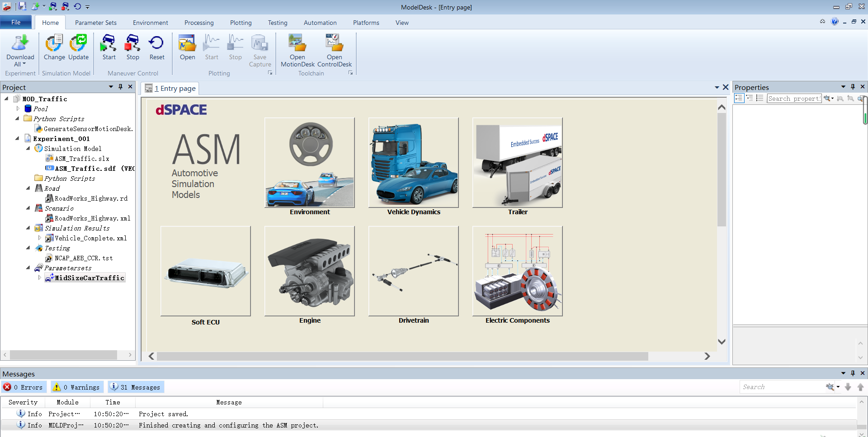Click the Open plotting icon

pos(187,47)
